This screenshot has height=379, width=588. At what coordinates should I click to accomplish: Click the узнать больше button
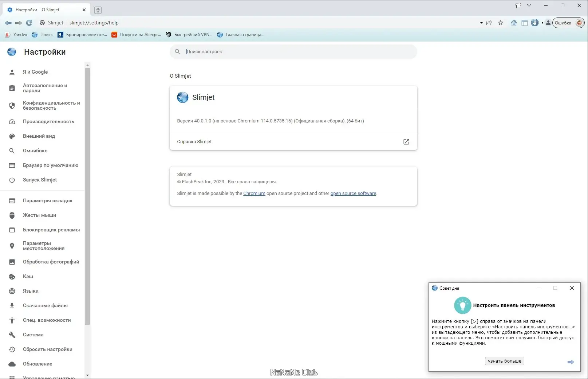(x=505, y=361)
